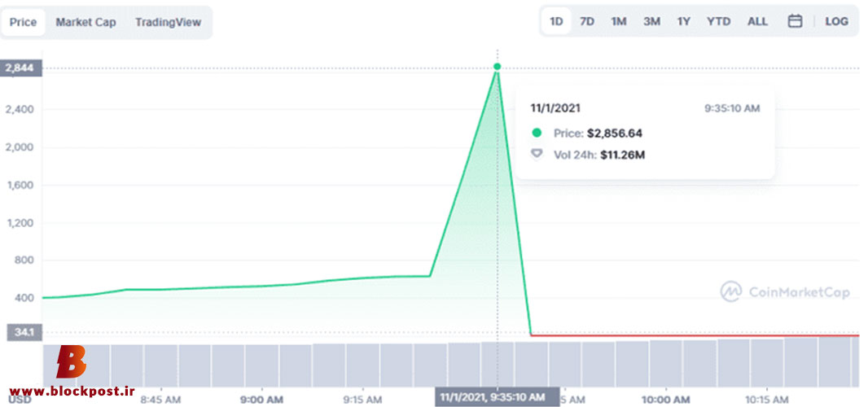
Task: Select the 1M time range
Action: tap(618, 22)
